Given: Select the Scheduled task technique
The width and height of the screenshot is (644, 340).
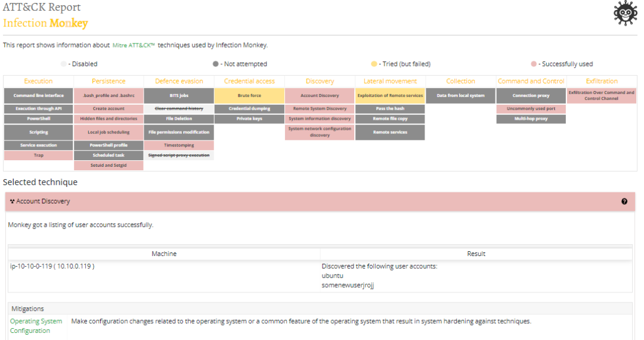Looking at the screenshot, I should (x=109, y=155).
